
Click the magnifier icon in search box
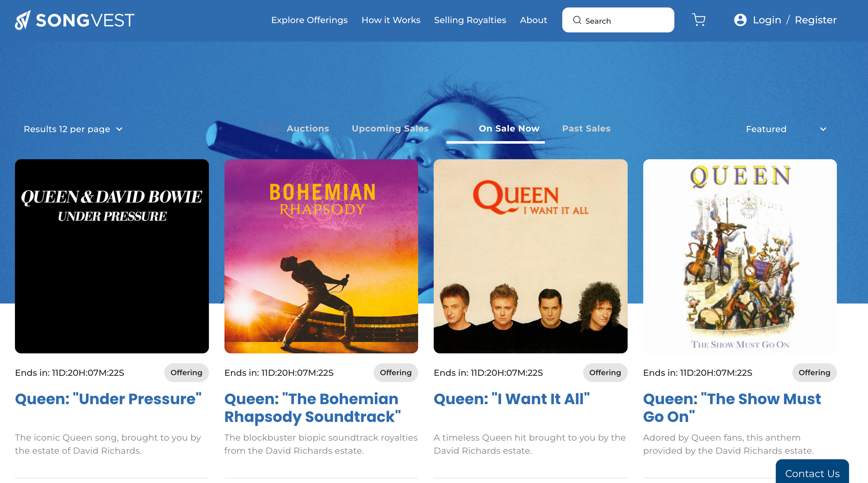(x=577, y=20)
